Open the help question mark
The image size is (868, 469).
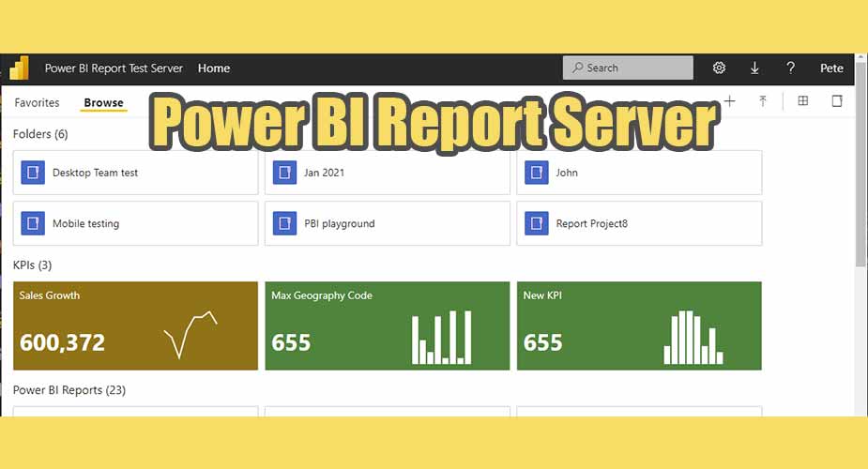point(790,68)
